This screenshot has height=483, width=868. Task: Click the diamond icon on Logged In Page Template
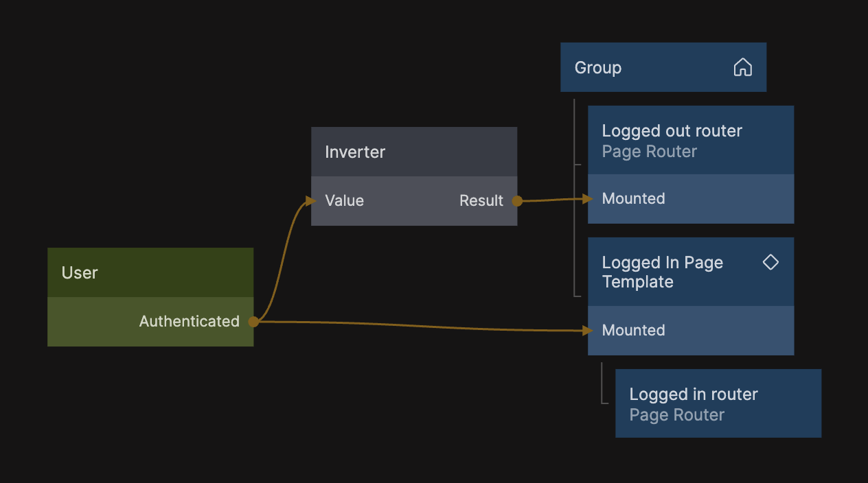[x=770, y=262]
